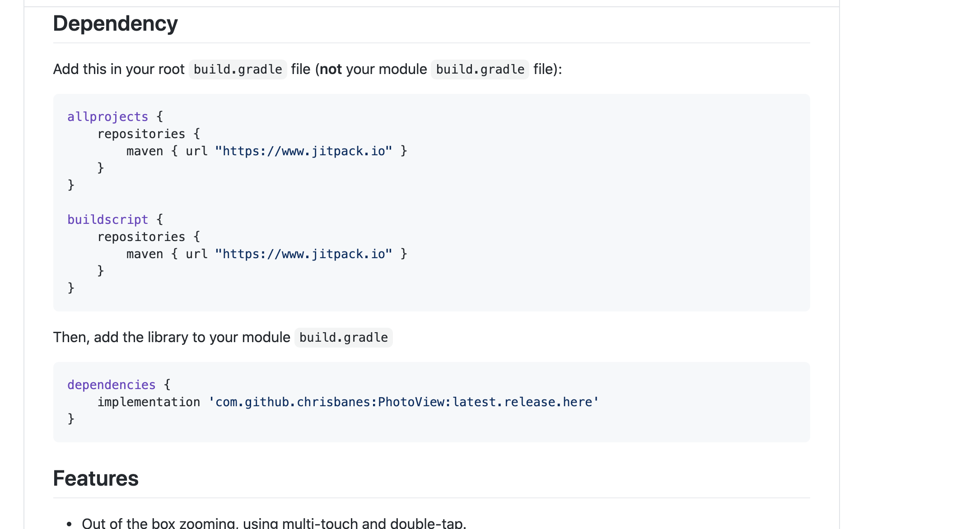Click build.gradle code after 'Then, add the library'
The width and height of the screenshot is (980, 529).
[x=343, y=338]
